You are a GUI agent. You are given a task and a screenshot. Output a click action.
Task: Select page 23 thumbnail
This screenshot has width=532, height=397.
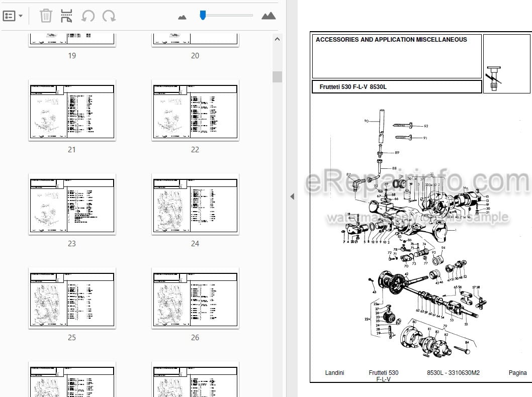(72, 204)
